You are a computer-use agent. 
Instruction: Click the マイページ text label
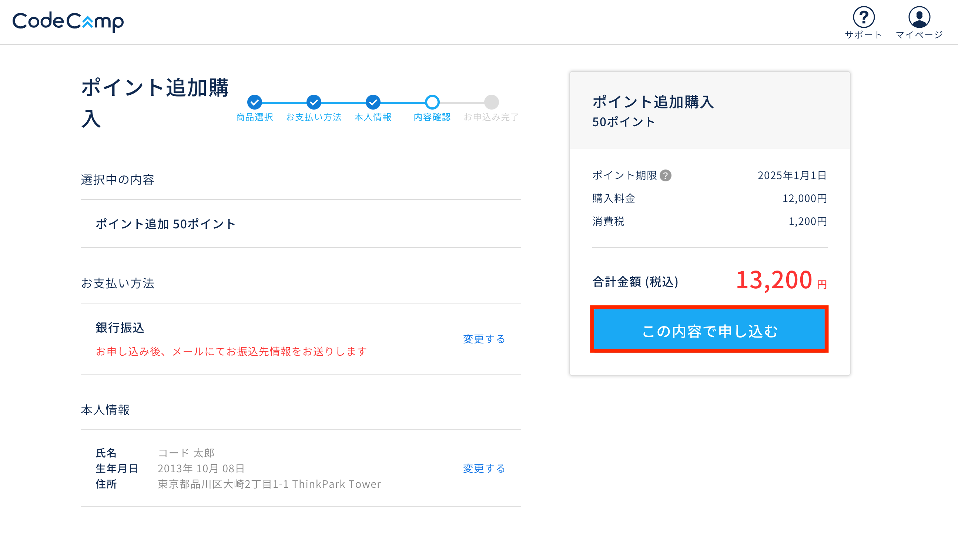[919, 35]
